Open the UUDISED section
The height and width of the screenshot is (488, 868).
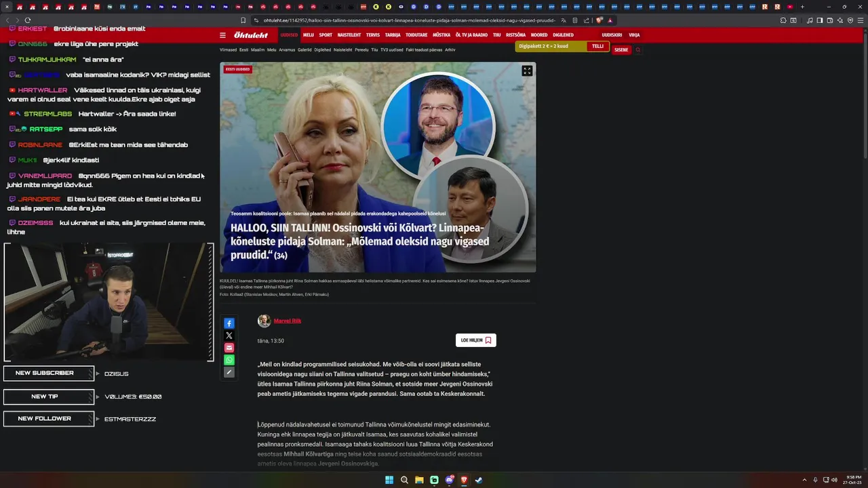click(289, 35)
